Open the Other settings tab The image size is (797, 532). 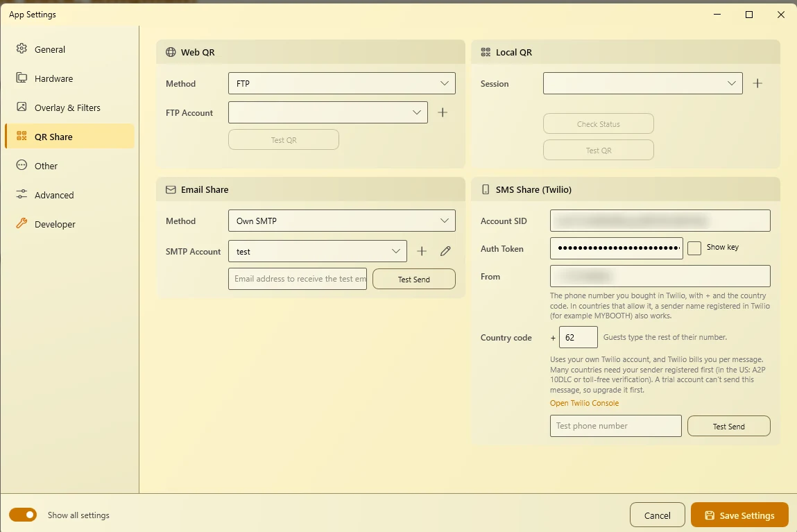pyautogui.click(x=69, y=166)
